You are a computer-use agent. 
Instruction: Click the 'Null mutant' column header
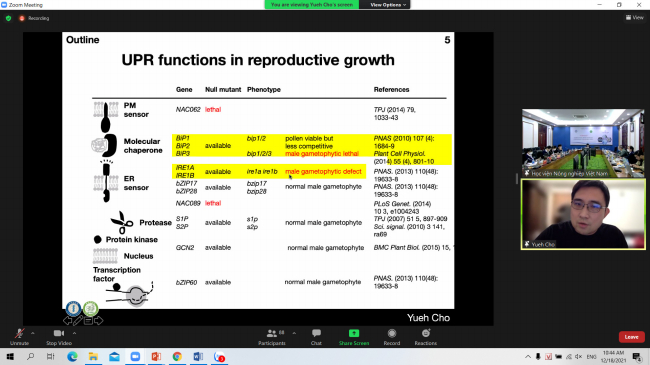pos(223,90)
